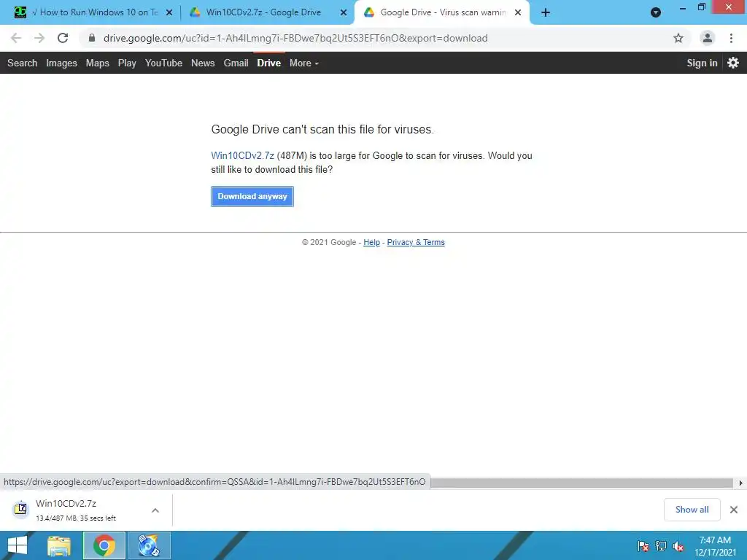This screenshot has height=560, width=747.
Task: Click the network tray icon
Action: click(661, 546)
